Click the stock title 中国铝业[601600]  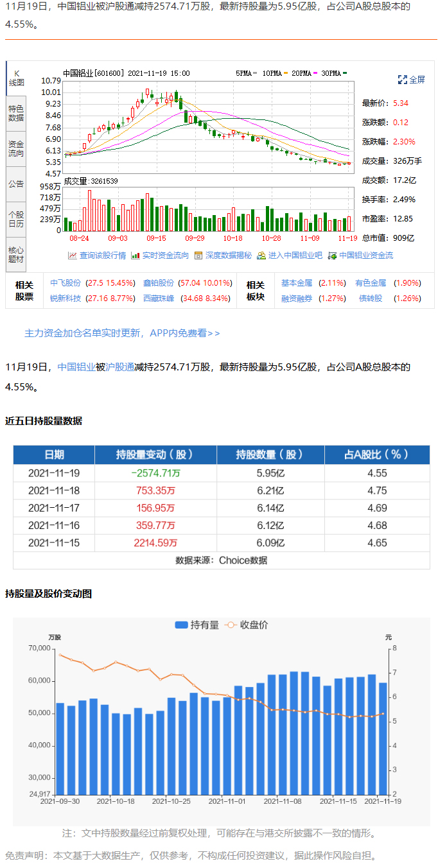pyautogui.click(x=93, y=73)
